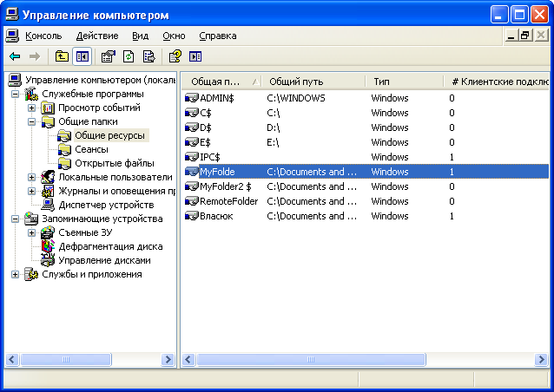This screenshot has width=554, height=392.
Task: Click the Help question-mark toolbar icon
Action: click(x=175, y=56)
